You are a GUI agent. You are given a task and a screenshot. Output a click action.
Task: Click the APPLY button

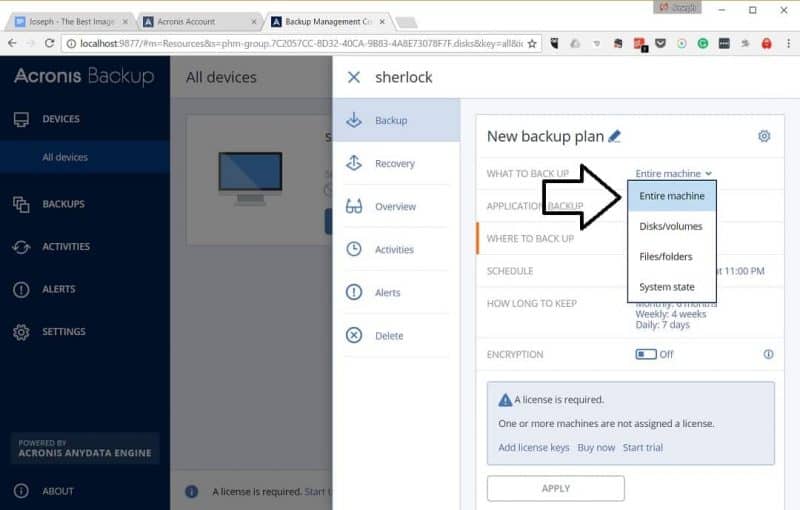[x=556, y=488]
